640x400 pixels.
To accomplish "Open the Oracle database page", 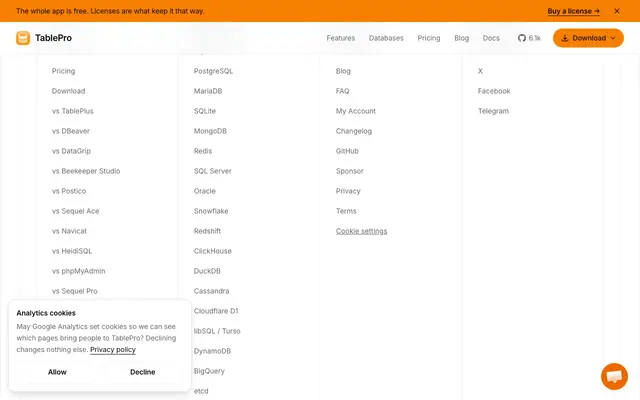I will (x=204, y=191).
